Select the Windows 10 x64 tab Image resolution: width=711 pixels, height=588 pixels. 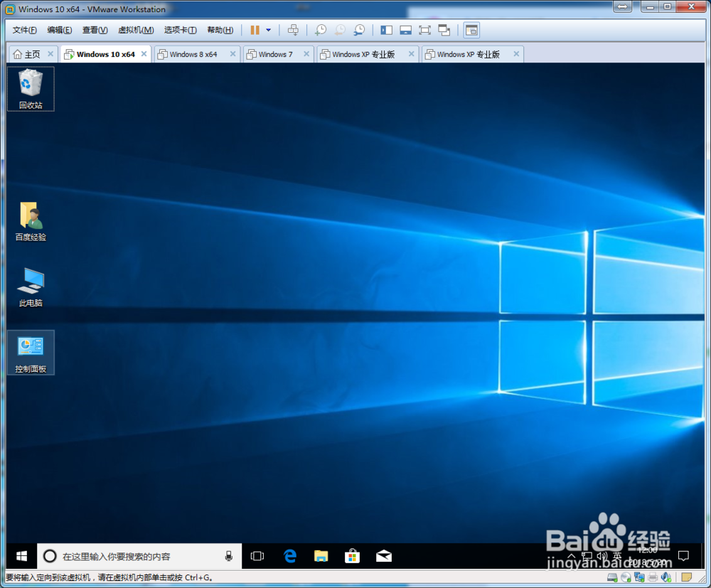pos(106,55)
